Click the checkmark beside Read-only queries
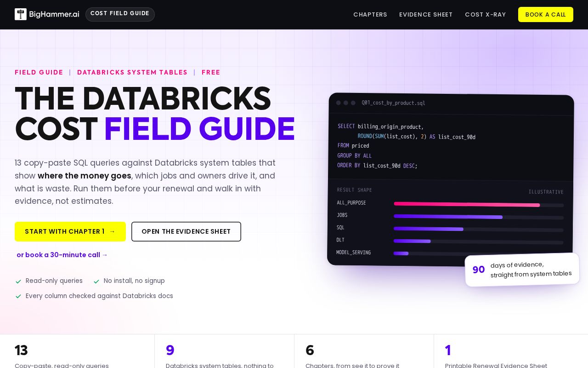Screen dimensions: 588x368 point(18,282)
